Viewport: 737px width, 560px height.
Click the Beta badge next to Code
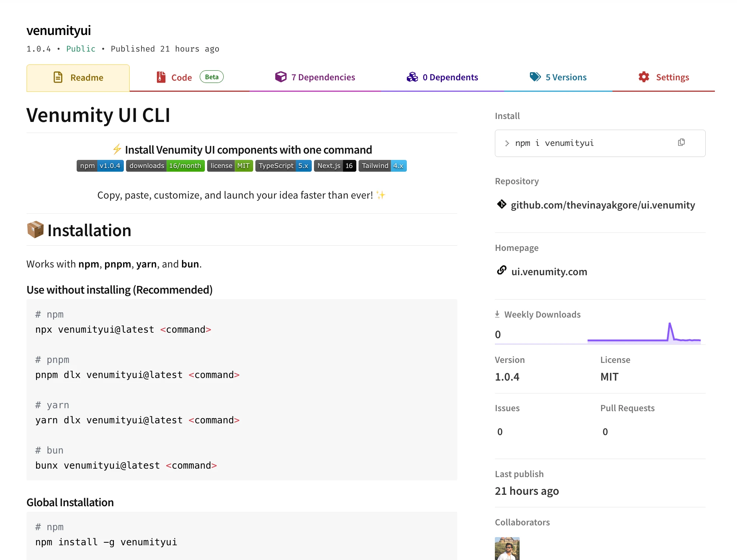click(212, 77)
